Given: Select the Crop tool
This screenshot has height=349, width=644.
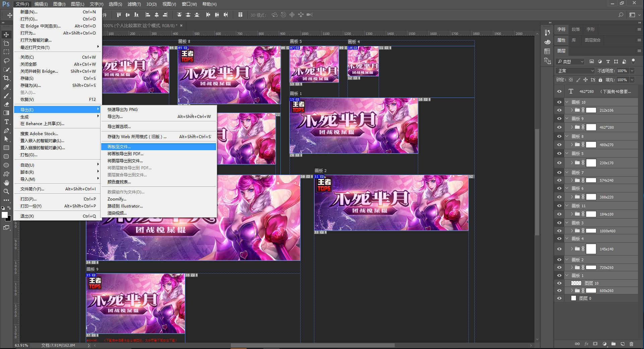Looking at the screenshot, I should 6,78.
